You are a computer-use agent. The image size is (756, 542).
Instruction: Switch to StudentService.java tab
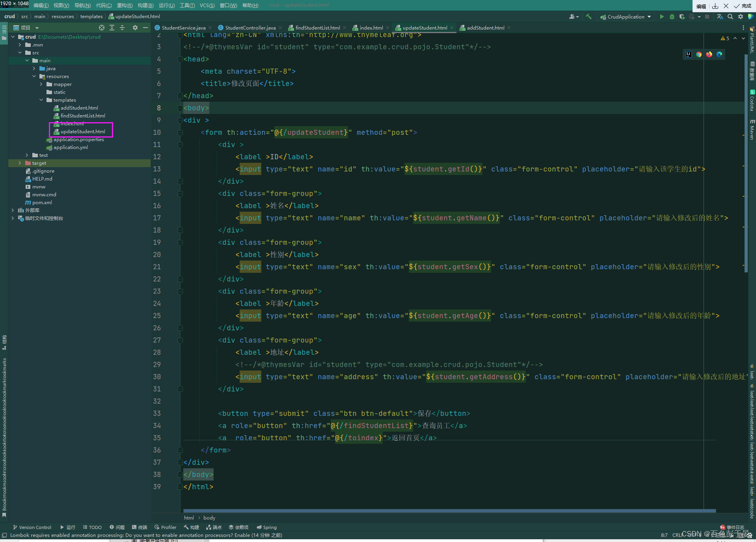tap(183, 28)
